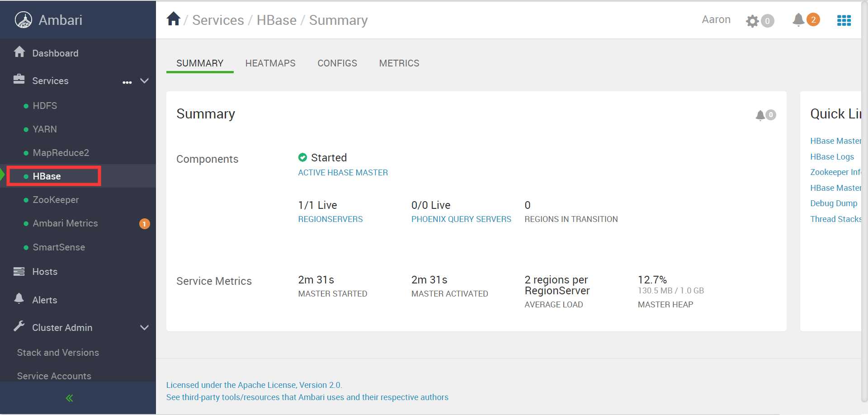Click the '2 regions per RegionServer' value
Image resolution: width=868 pixels, height=415 pixels.
coord(557,285)
